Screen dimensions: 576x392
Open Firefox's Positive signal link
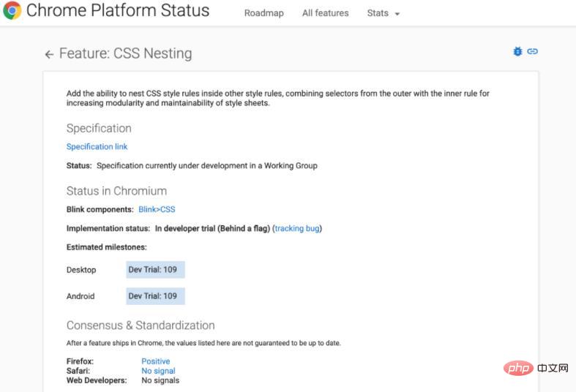(x=155, y=361)
